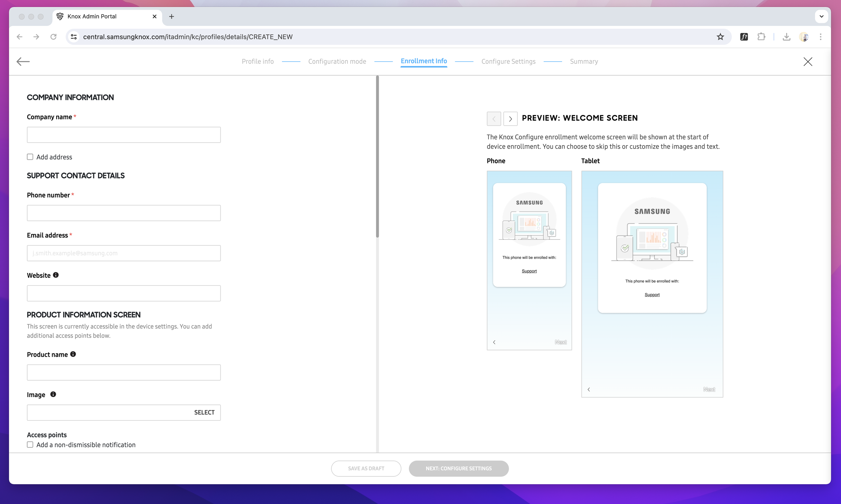Image resolution: width=841 pixels, height=504 pixels.
Task: Switch to Configuration mode step
Action: pyautogui.click(x=337, y=62)
